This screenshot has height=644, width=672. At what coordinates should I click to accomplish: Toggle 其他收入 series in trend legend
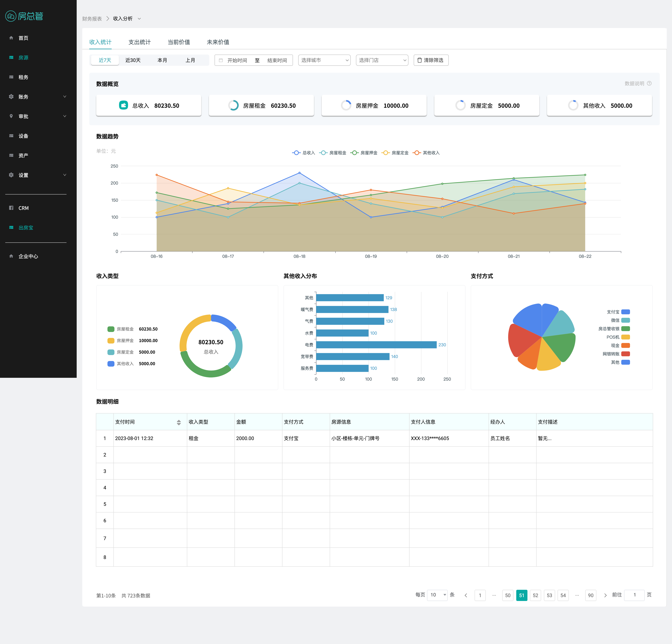tap(426, 153)
